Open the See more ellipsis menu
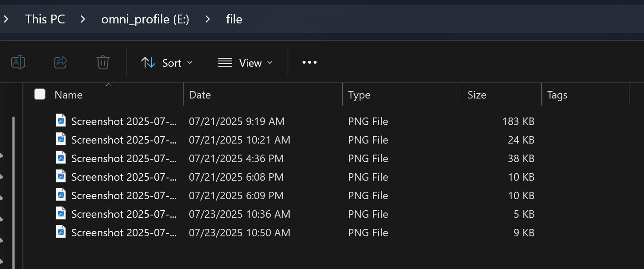The height and width of the screenshot is (269, 644). 309,63
